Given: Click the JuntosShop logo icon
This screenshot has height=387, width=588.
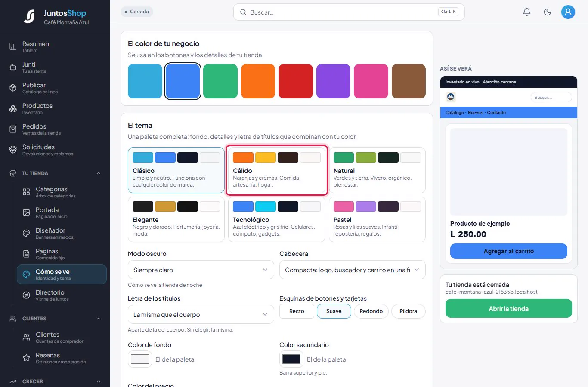Looking at the screenshot, I should point(29,16).
